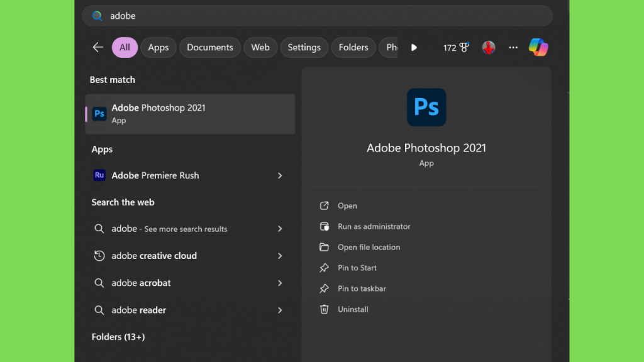Click the search magnifier icon beside adobe

click(97, 16)
